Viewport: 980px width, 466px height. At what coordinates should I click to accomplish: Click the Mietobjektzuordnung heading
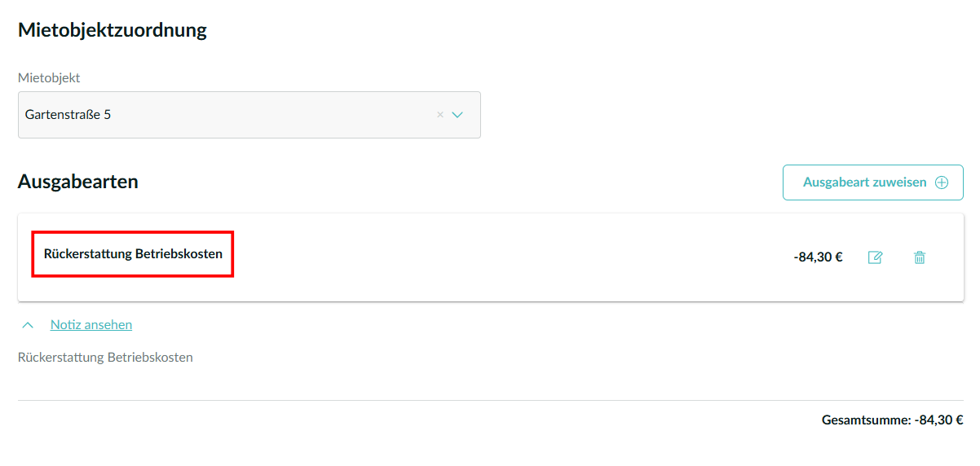pos(113,31)
